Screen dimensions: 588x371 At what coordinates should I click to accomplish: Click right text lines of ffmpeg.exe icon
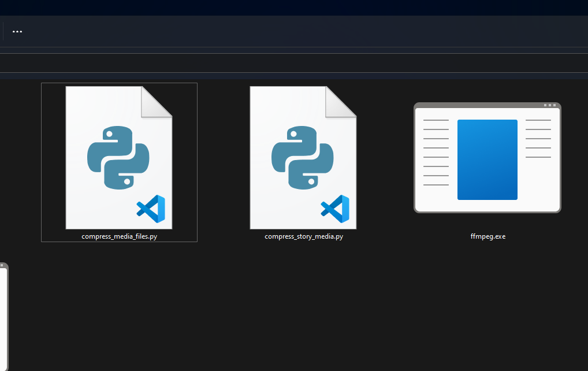pos(538,139)
